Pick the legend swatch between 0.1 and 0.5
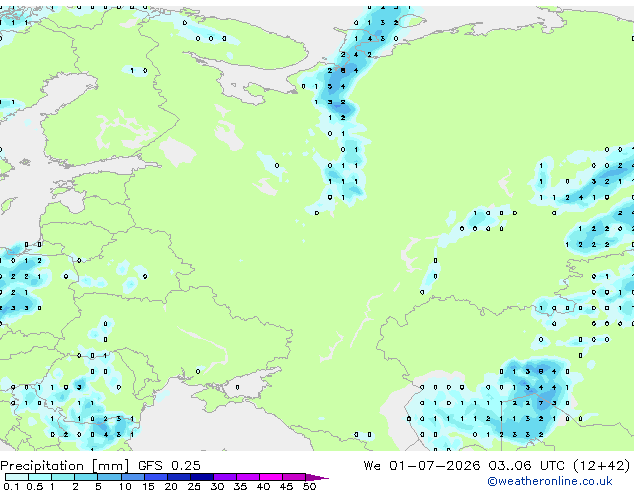This screenshot has height=490, width=634. click(x=17, y=477)
